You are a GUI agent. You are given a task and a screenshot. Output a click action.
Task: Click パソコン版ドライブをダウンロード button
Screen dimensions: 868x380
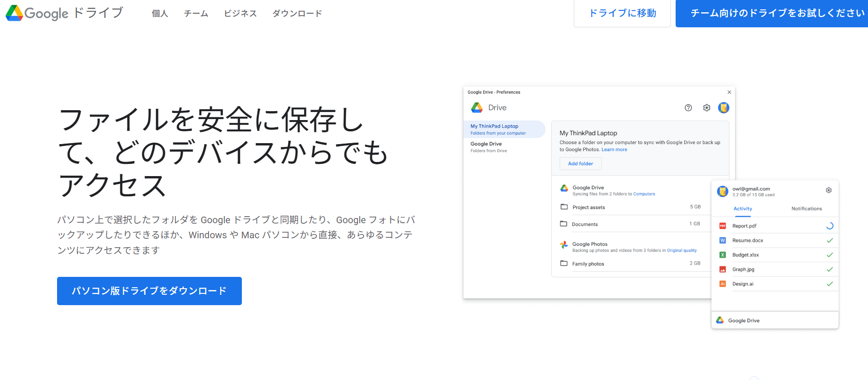(x=149, y=291)
